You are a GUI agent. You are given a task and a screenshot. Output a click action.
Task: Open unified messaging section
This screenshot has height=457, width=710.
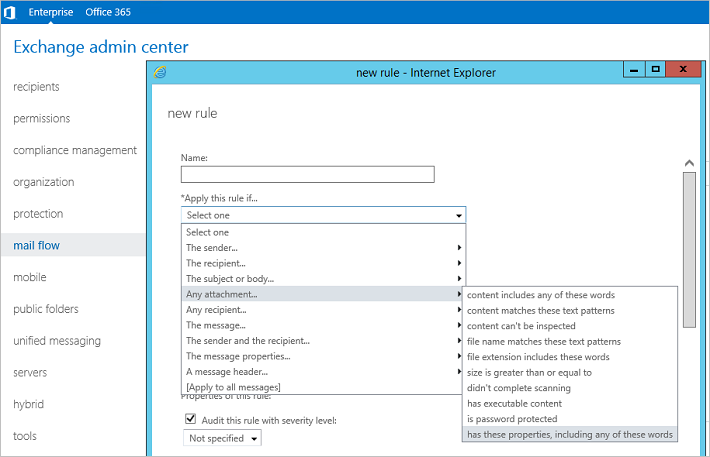click(x=57, y=341)
